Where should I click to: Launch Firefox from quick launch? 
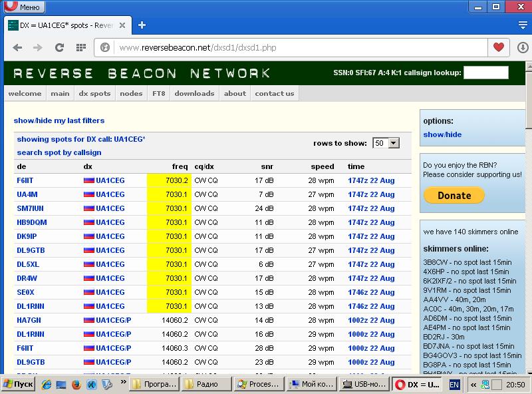(x=76, y=385)
